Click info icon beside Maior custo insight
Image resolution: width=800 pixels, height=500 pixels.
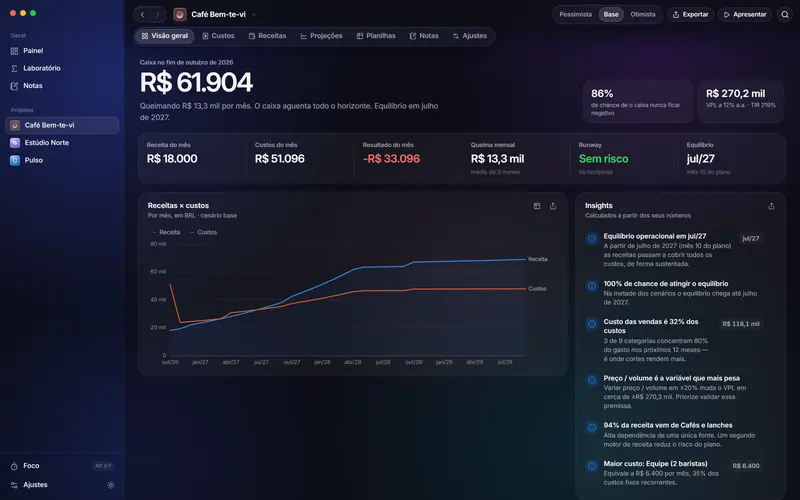pos(592,466)
